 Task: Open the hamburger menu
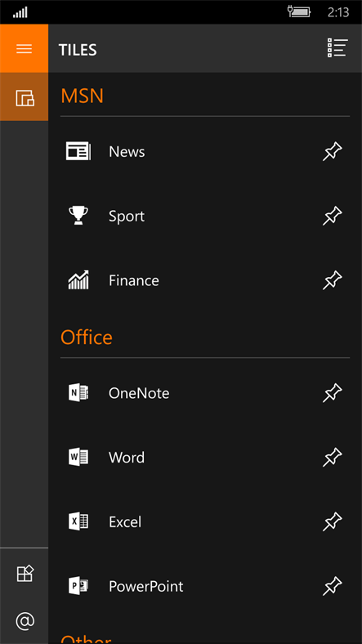[x=24, y=48]
